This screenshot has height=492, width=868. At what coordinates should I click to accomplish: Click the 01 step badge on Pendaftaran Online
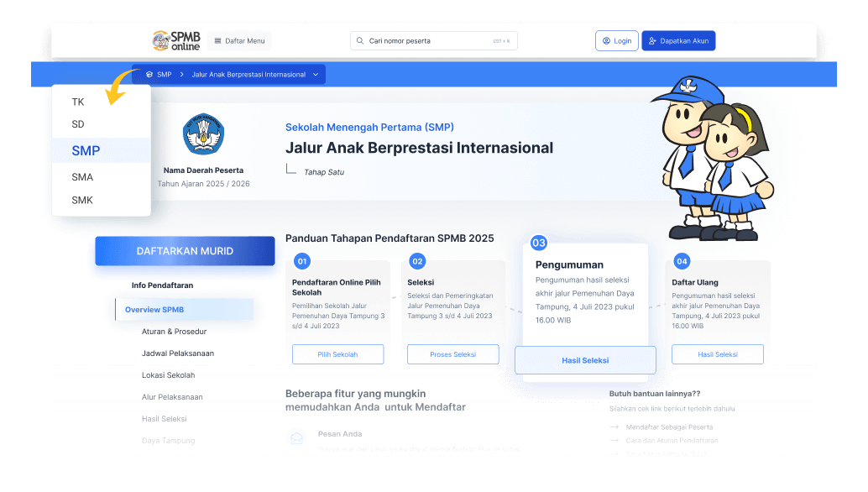coord(301,259)
